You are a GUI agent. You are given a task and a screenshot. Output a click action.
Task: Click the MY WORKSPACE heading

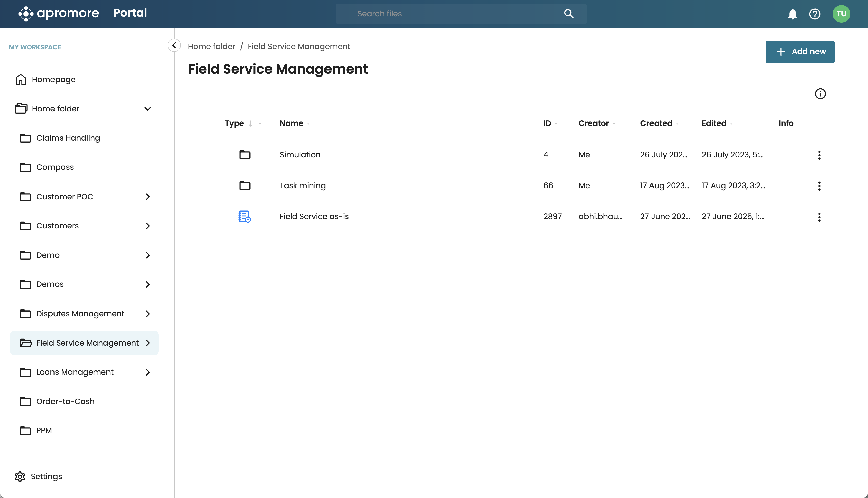35,47
